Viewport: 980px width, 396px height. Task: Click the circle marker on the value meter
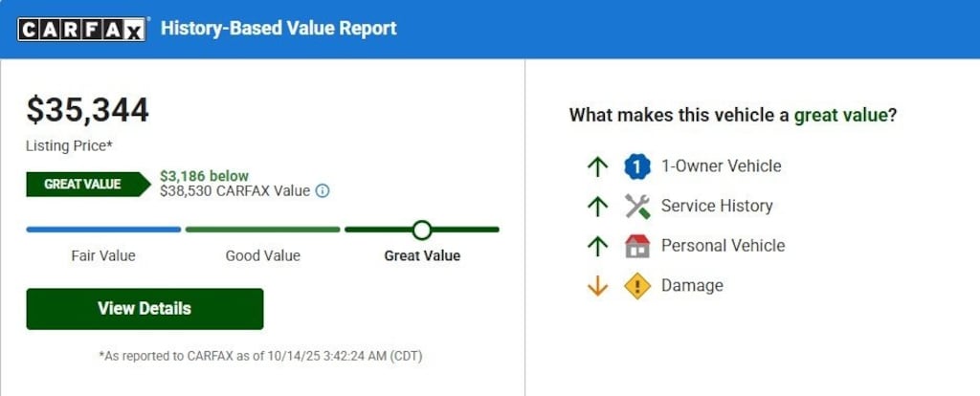[x=422, y=230]
